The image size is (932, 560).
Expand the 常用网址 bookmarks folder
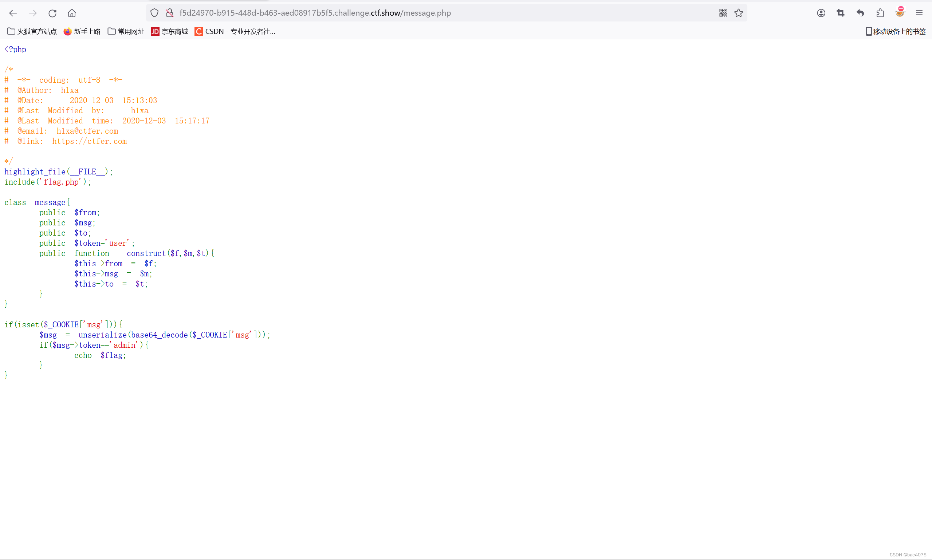tap(126, 31)
